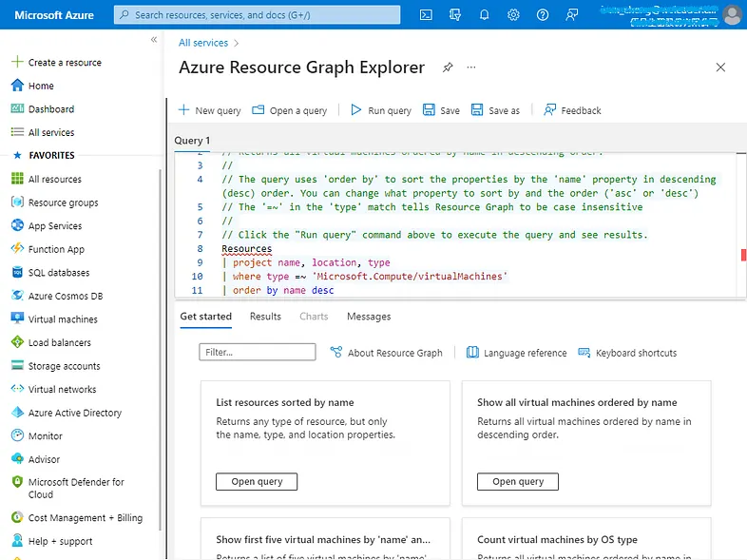Image resolution: width=747 pixels, height=560 pixels.
Task: Click the notifications bell icon
Action: (485, 15)
